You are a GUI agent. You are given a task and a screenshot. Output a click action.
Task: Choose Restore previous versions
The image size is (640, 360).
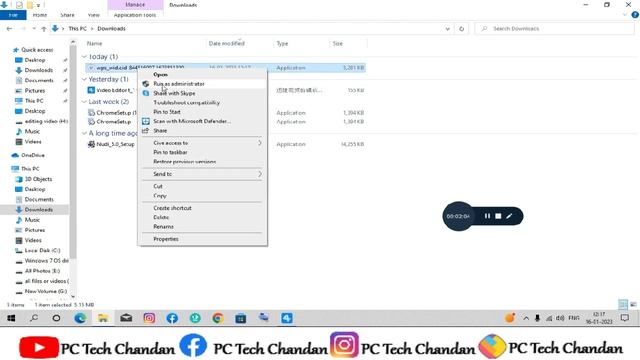tap(184, 162)
